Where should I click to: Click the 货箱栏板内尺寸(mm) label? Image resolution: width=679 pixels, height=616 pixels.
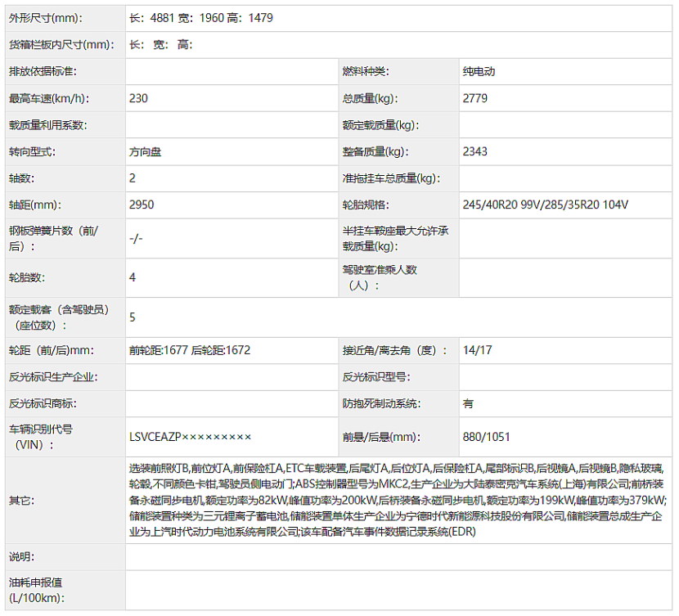point(61,45)
